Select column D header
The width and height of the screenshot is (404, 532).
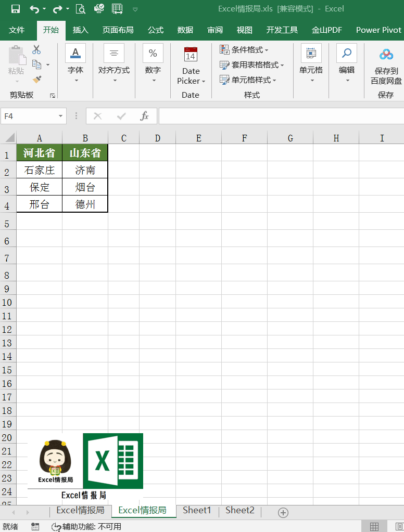click(157, 138)
